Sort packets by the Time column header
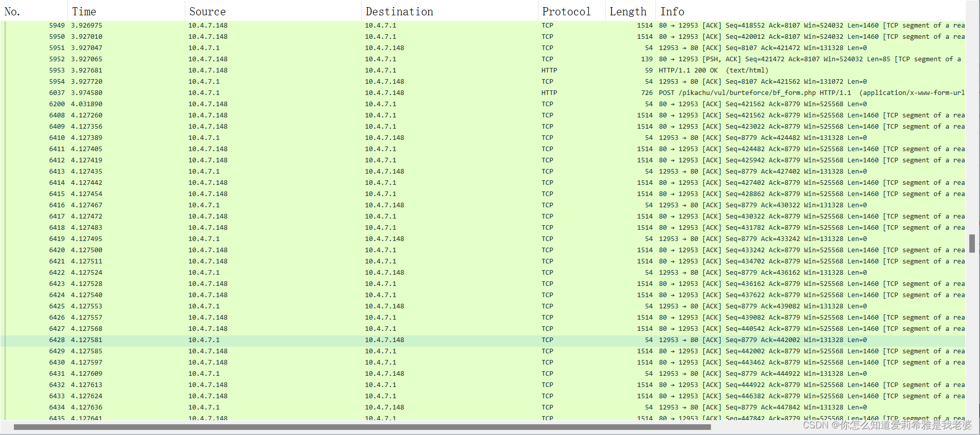The width and height of the screenshot is (980, 435). (x=126, y=11)
